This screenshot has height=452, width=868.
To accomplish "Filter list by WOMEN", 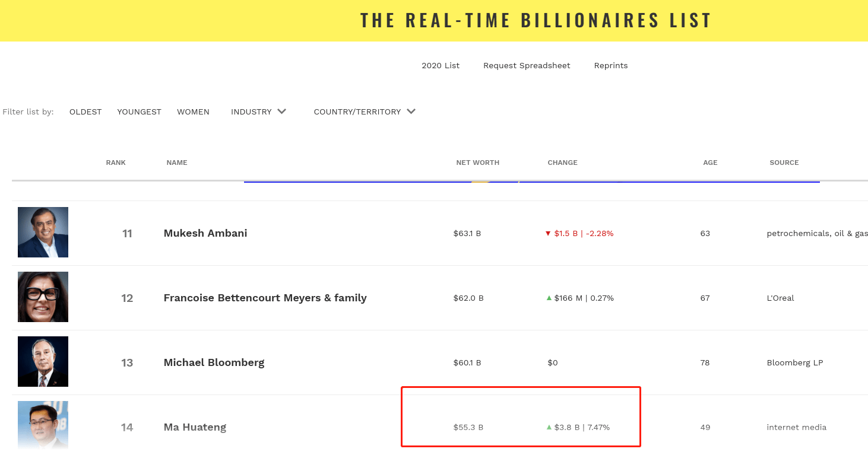I will 193,112.
